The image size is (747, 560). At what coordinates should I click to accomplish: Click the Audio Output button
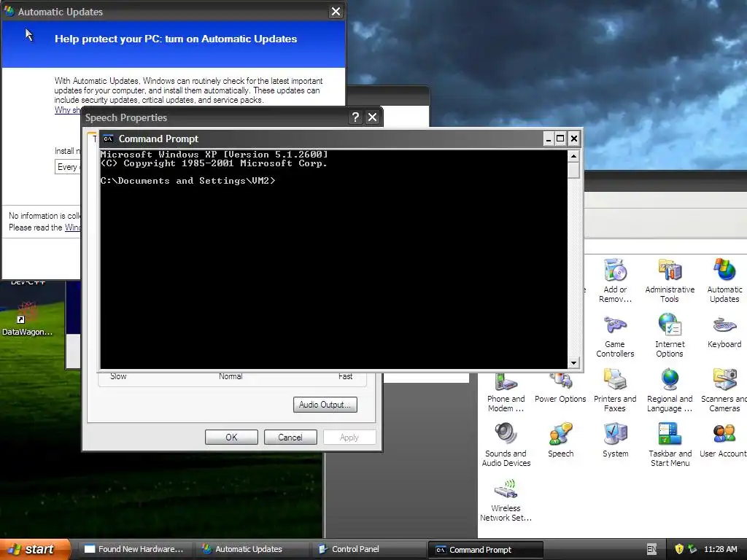(325, 405)
